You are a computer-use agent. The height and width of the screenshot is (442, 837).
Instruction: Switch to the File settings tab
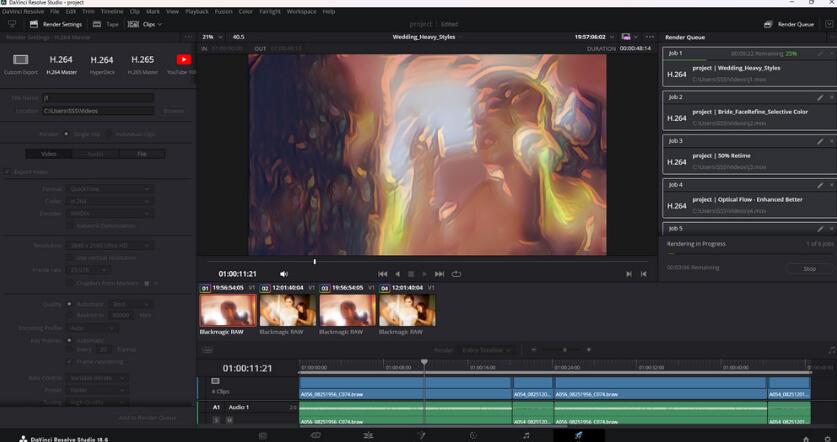142,154
